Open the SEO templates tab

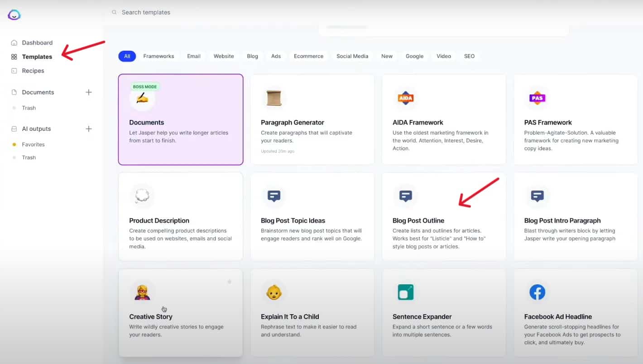click(x=469, y=56)
